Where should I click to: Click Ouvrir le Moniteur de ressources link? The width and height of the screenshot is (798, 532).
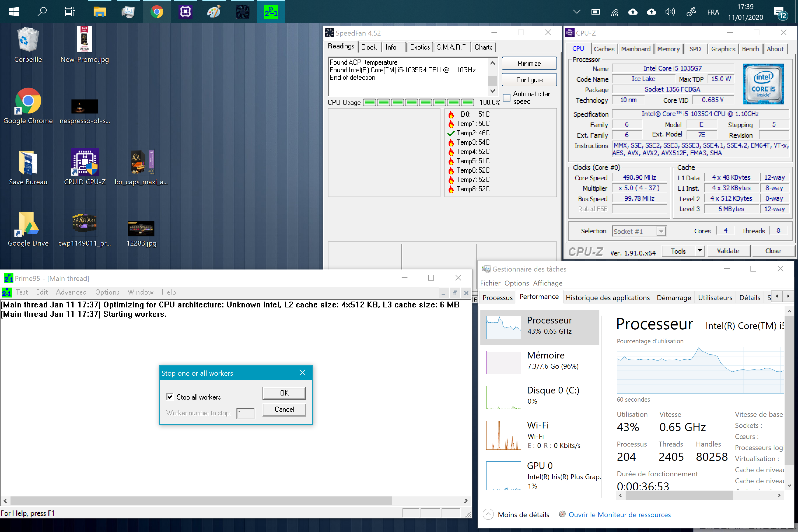click(x=619, y=514)
